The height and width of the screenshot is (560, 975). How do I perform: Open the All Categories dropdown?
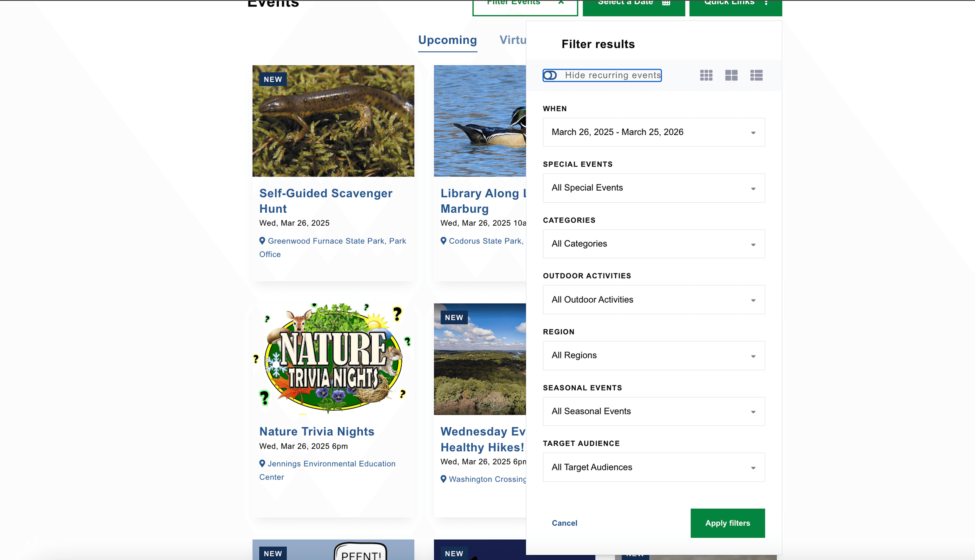(x=653, y=244)
